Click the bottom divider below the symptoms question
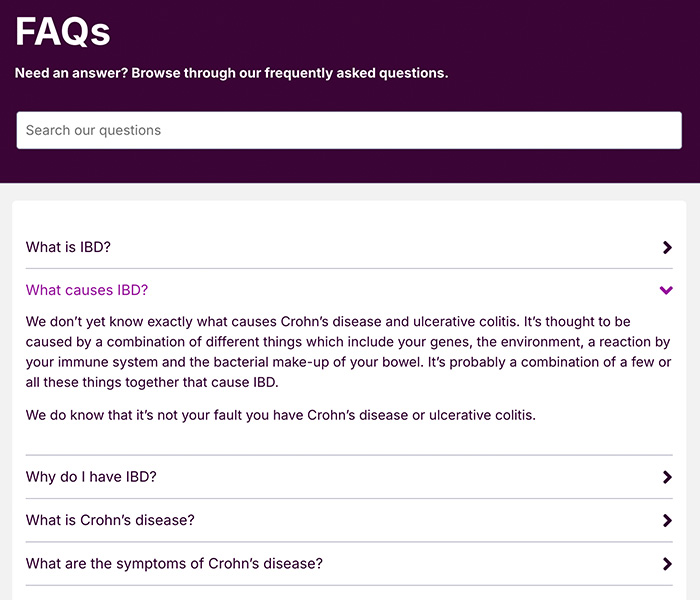This screenshot has height=600, width=700. [349, 585]
